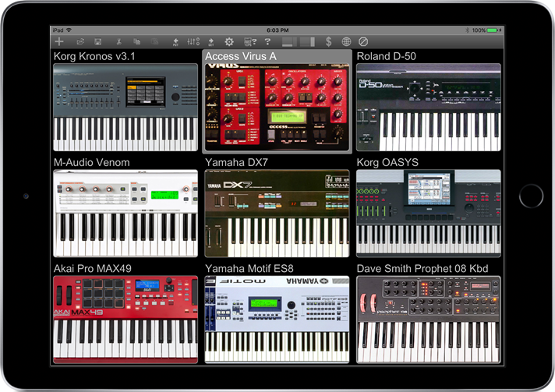Image resolution: width=555 pixels, height=392 pixels.
Task: Click the "M-Audio Venom" label
Action: 92,162
